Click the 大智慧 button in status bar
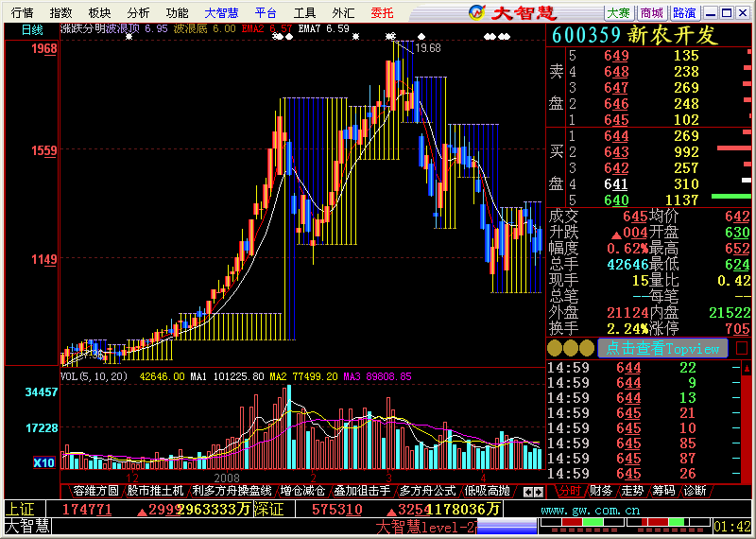This screenshot has width=756, height=539. click(x=27, y=526)
